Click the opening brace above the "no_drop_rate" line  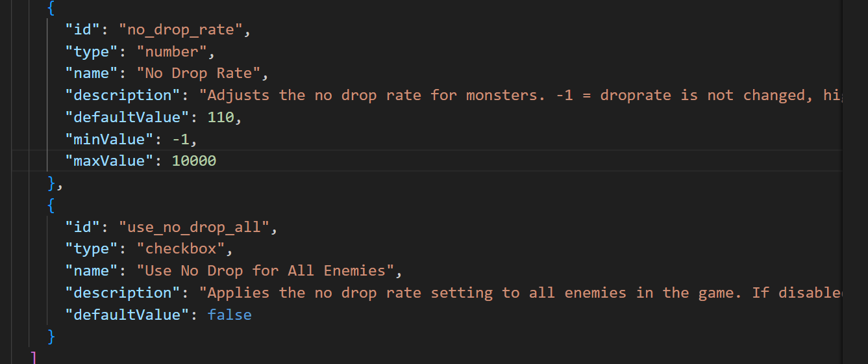52,8
